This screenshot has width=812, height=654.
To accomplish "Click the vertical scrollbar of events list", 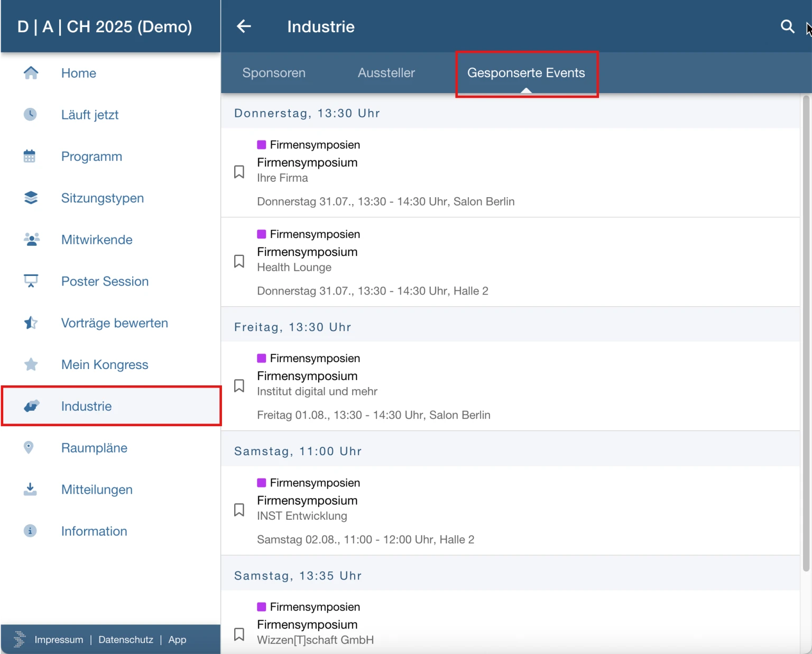I will [x=806, y=333].
